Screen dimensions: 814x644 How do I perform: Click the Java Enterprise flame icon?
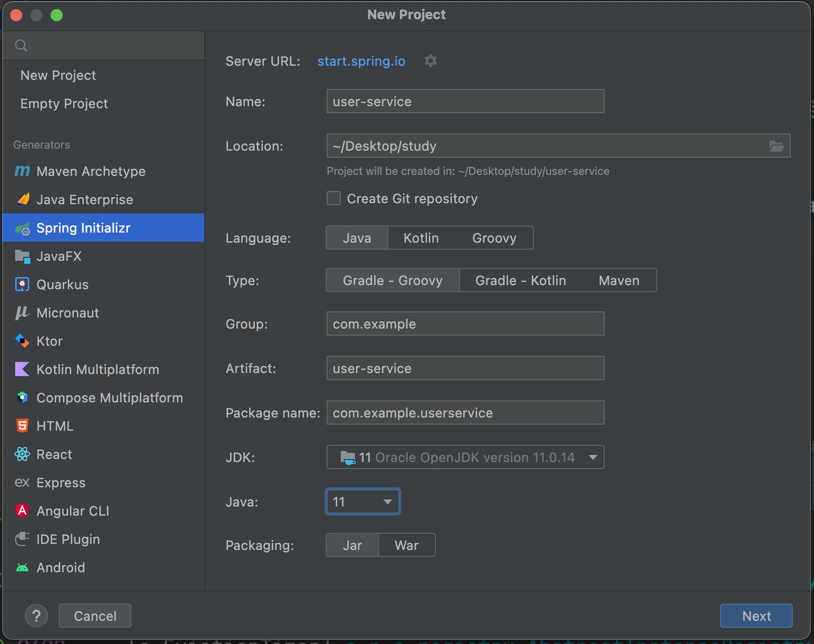pos(22,199)
